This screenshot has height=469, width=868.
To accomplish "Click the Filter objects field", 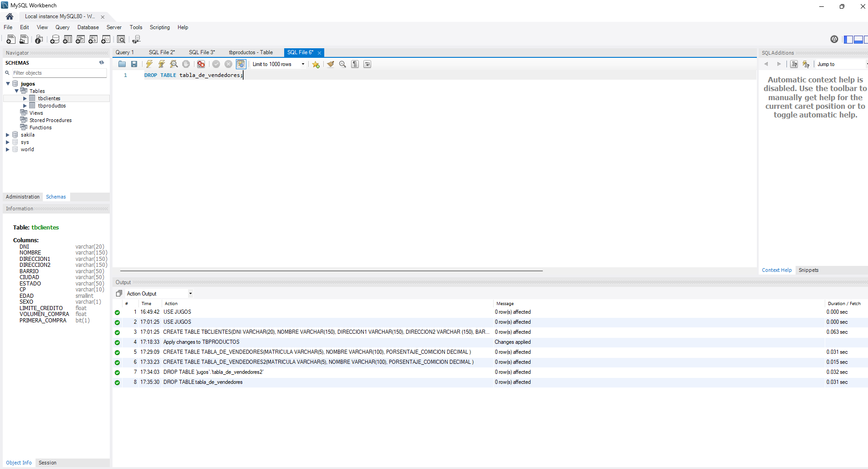I will click(x=59, y=73).
